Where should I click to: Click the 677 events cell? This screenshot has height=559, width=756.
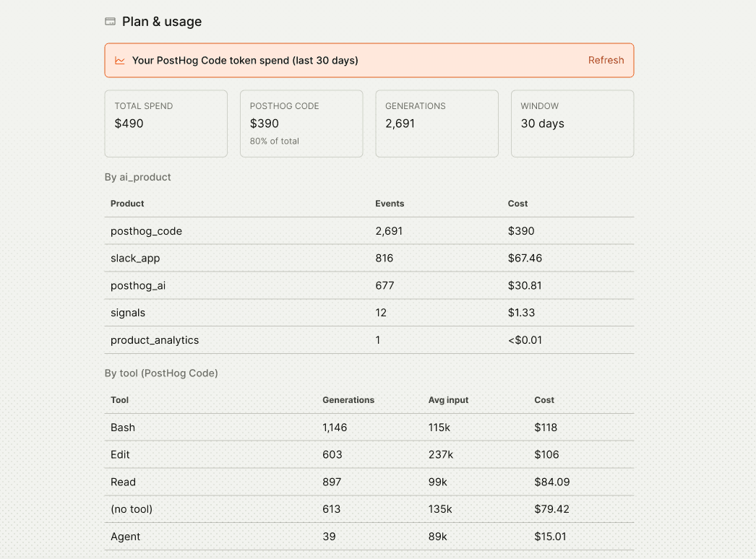(385, 285)
